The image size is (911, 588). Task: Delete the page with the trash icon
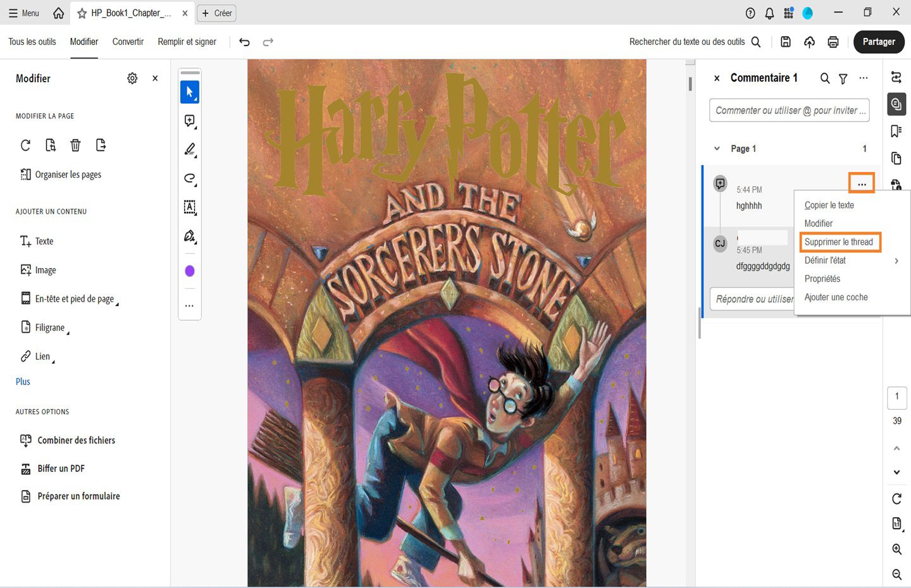tap(75, 145)
